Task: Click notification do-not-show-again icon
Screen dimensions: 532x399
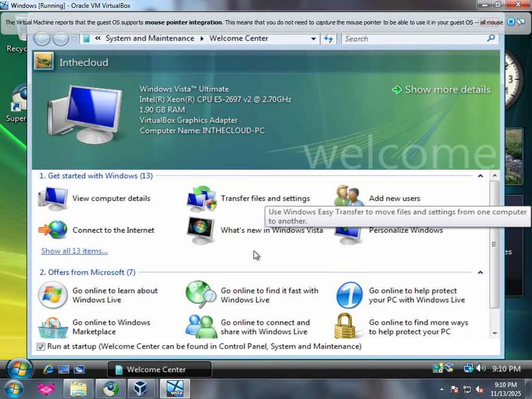Action: point(521,22)
